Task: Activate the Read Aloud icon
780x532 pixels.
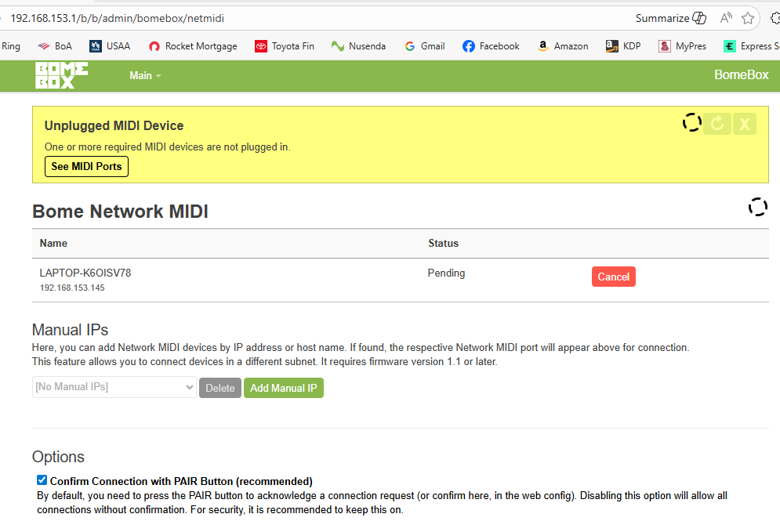Action: [x=726, y=18]
